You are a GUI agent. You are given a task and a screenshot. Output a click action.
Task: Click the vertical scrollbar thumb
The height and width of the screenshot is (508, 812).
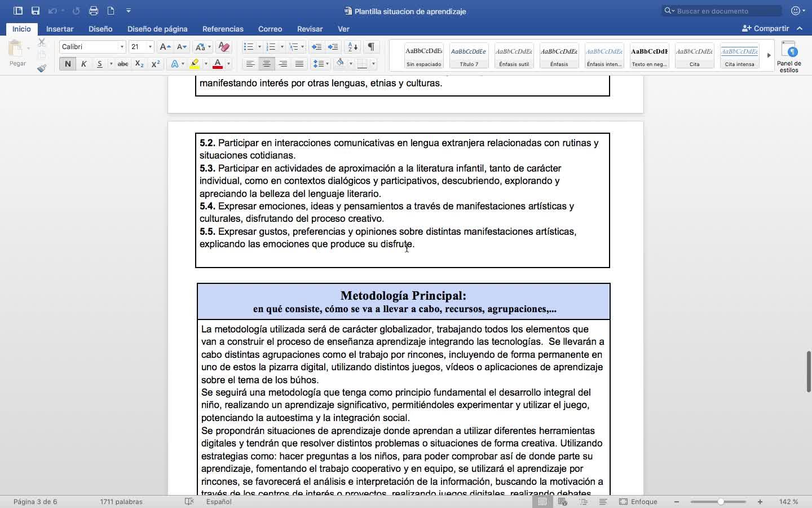tap(809, 371)
